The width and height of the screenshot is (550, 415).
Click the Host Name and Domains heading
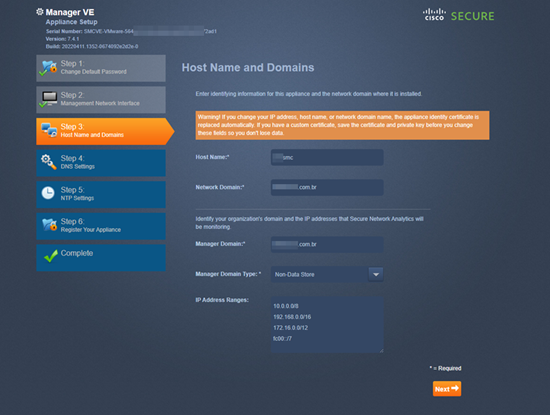[x=248, y=67]
